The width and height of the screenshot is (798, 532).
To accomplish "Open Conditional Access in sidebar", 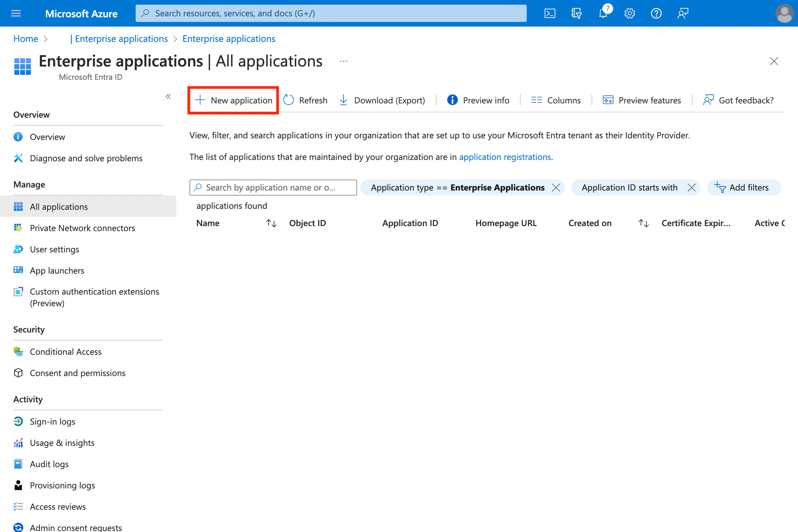I will point(66,351).
